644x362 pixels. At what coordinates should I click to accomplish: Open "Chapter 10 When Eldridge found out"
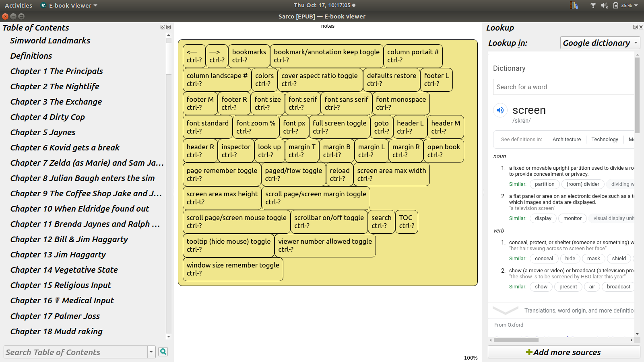80,209
